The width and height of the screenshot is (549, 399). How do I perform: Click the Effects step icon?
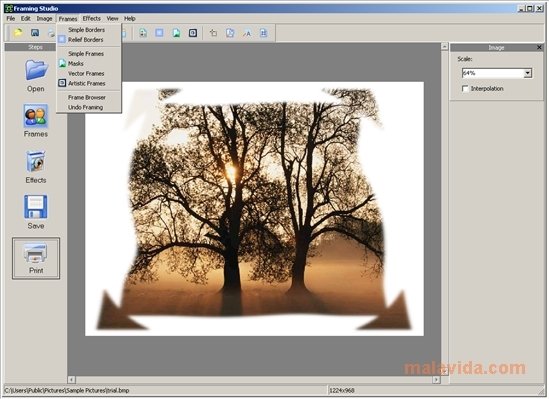pos(36,161)
